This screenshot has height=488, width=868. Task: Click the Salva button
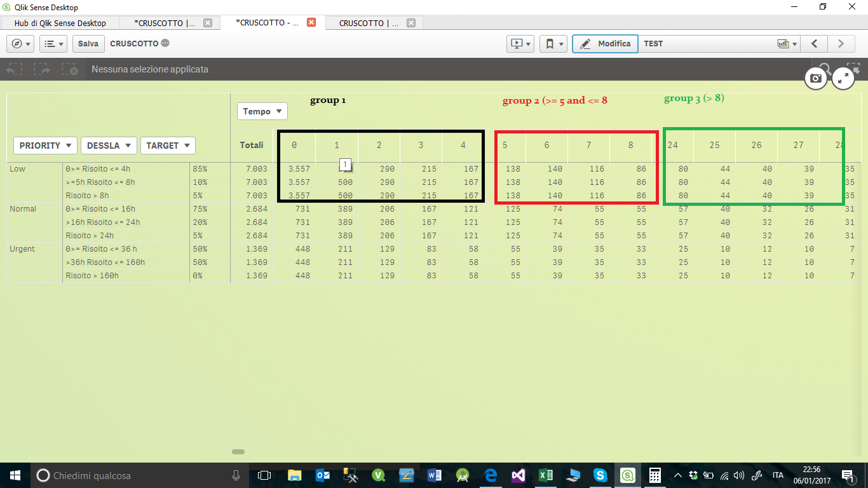click(88, 44)
